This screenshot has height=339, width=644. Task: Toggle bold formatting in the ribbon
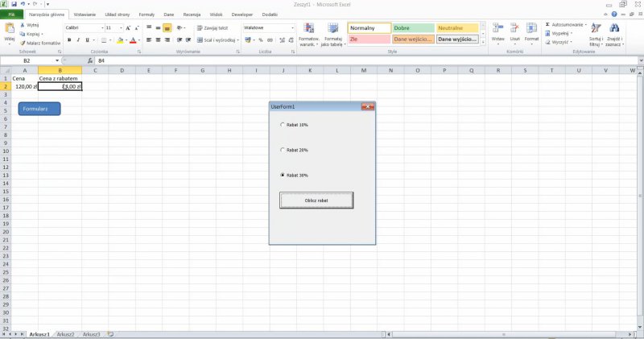click(x=68, y=39)
